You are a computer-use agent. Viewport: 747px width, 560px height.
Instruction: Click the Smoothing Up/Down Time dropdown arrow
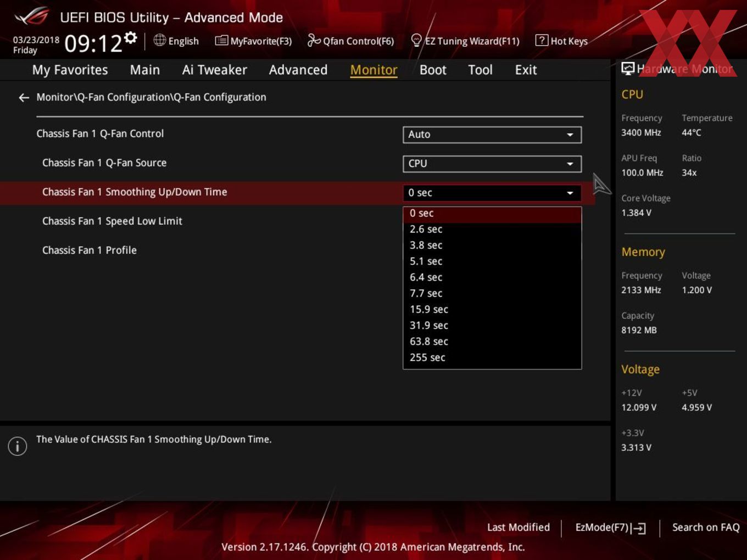coord(570,193)
